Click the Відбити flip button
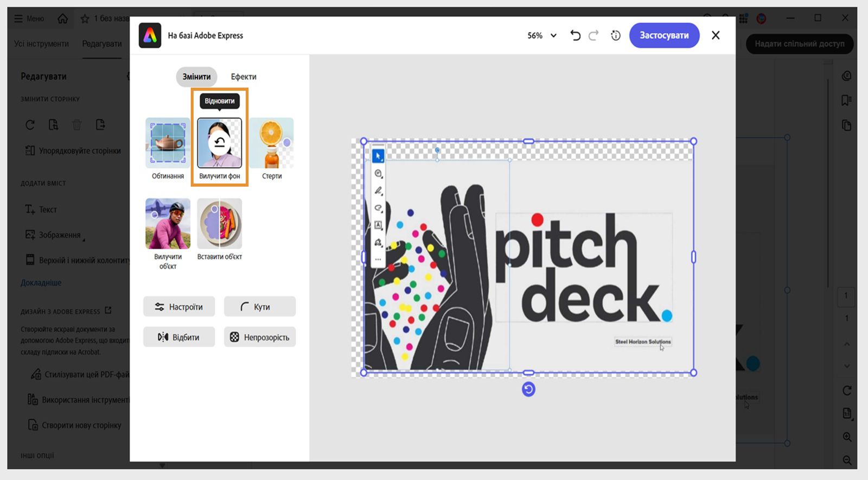 [179, 337]
